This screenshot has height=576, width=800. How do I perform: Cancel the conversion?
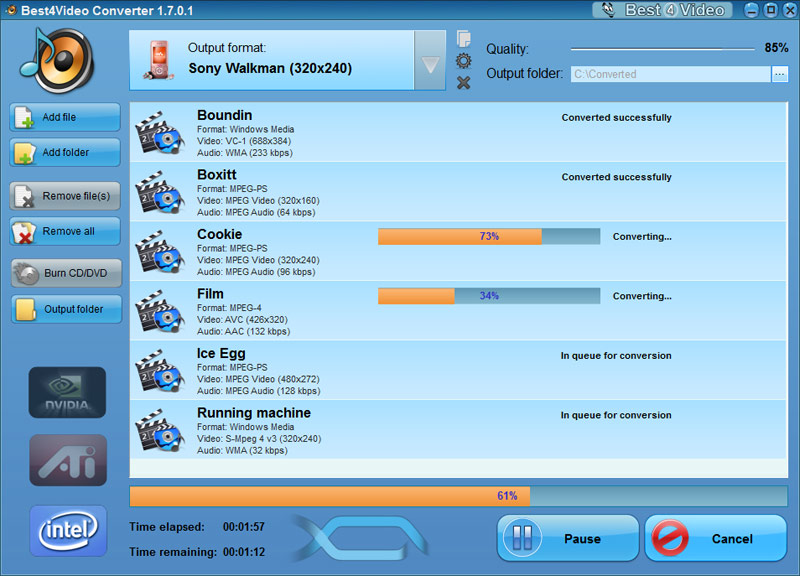715,538
